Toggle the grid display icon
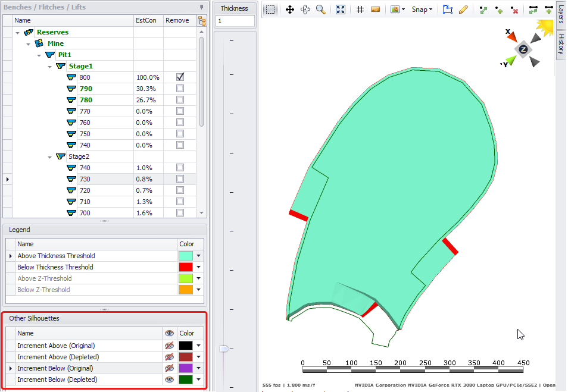The height and width of the screenshot is (392, 568). [360, 10]
